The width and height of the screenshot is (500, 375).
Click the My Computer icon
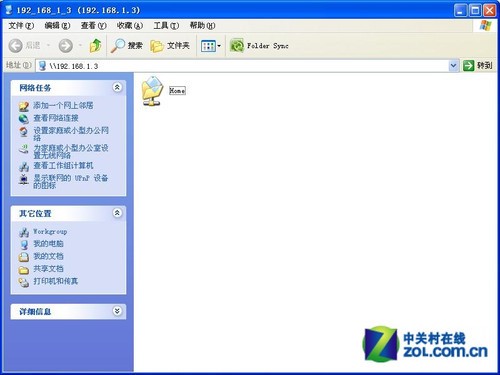click(24, 245)
